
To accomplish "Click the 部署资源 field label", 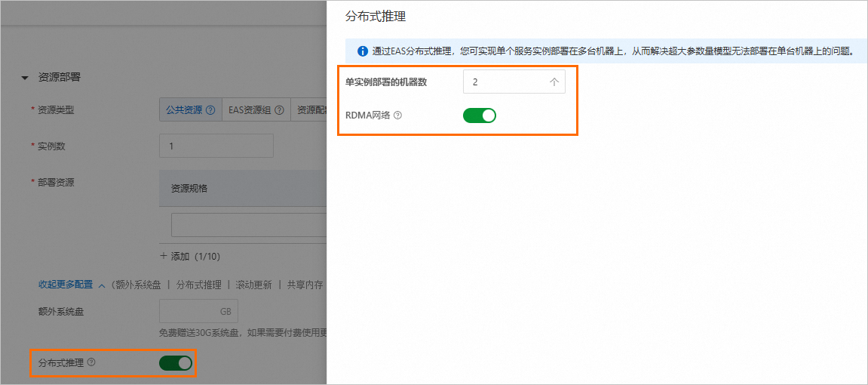I will [x=55, y=182].
